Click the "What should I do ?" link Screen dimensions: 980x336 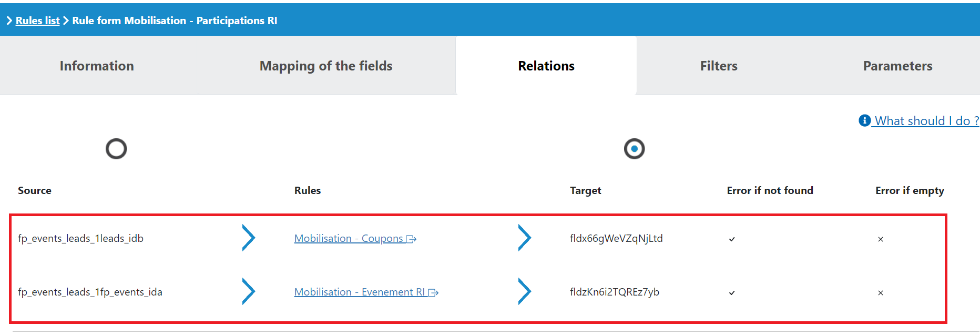point(924,120)
